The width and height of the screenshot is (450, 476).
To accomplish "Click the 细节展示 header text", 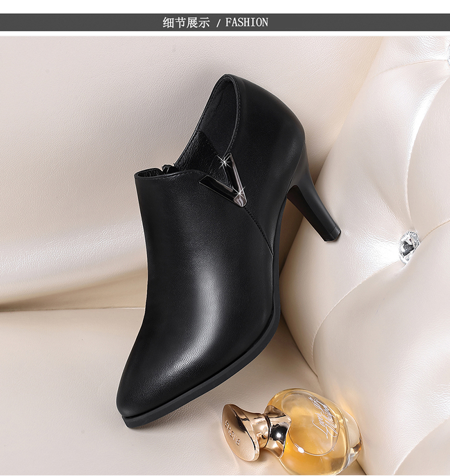I will [x=186, y=23].
